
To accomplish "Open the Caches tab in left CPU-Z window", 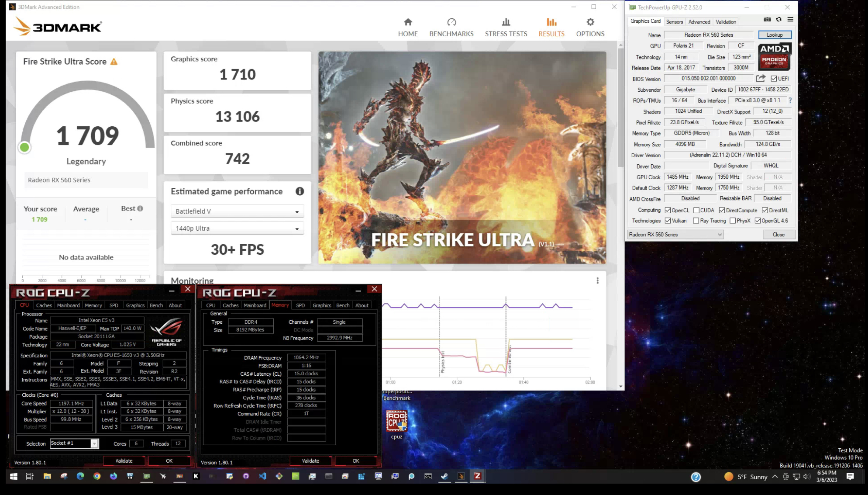I will (44, 305).
